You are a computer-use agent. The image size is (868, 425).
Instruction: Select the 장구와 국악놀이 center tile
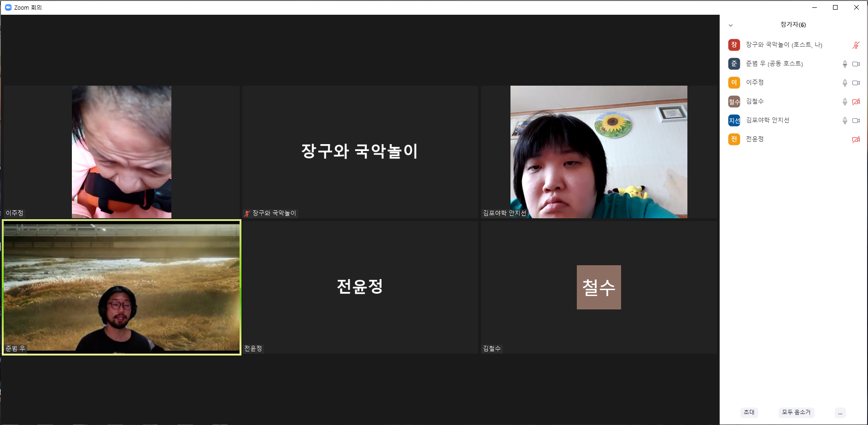(360, 152)
